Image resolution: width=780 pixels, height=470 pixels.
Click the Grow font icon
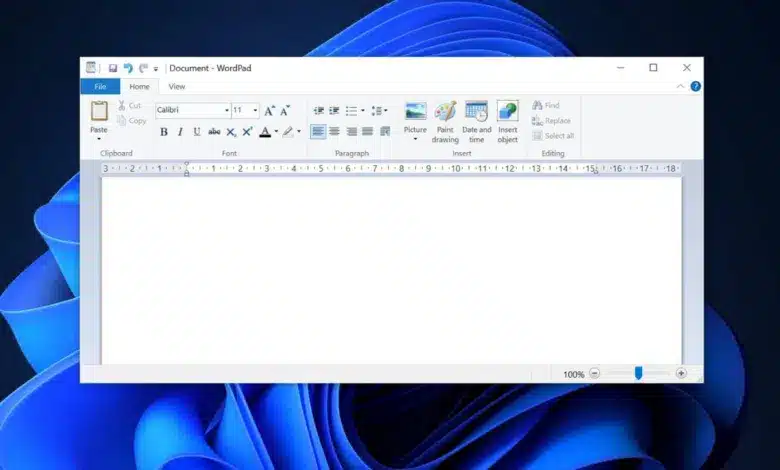pyautogui.click(x=269, y=110)
